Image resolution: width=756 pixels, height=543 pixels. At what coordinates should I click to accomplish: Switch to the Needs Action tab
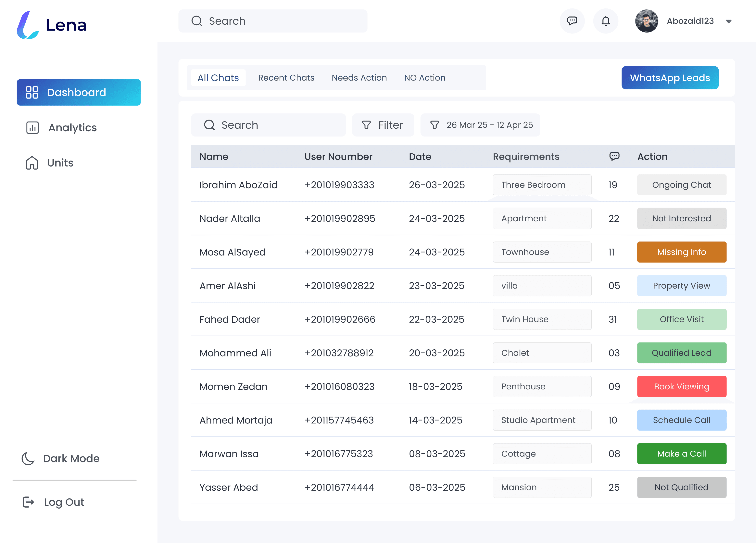tap(359, 78)
